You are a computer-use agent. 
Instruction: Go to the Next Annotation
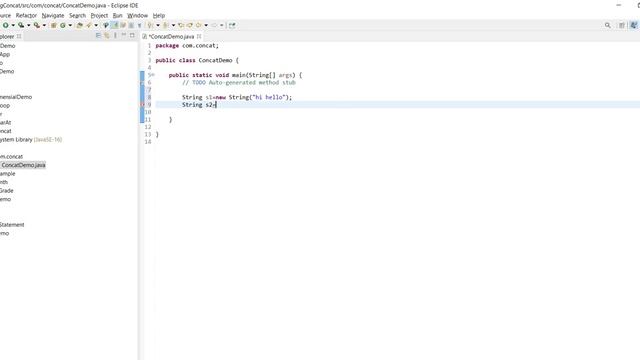pyautogui.click(x=150, y=25)
